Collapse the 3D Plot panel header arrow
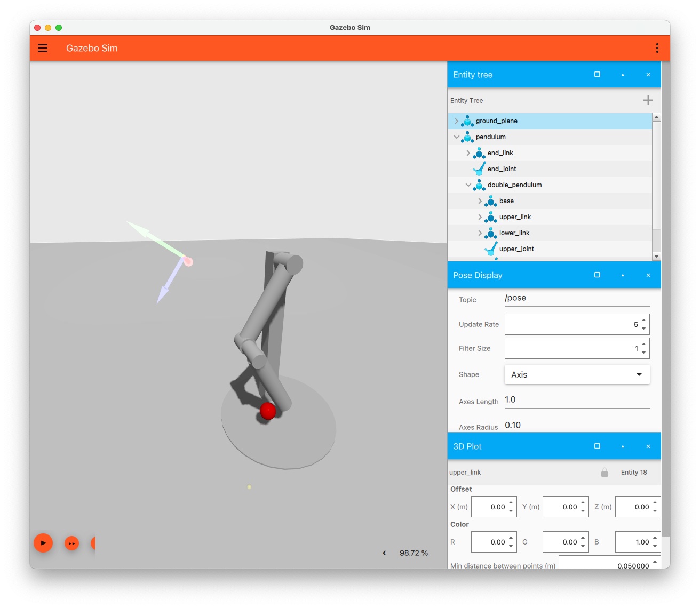The image size is (700, 608). [x=622, y=446]
